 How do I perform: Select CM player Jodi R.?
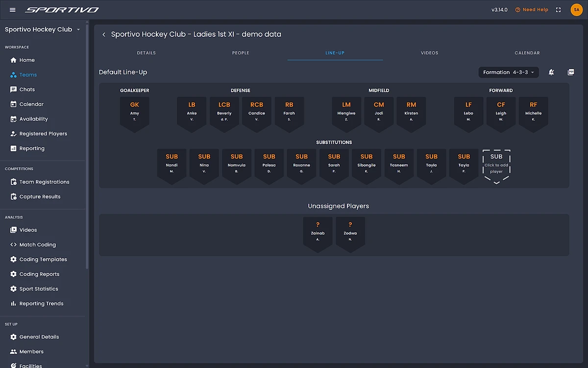click(379, 114)
